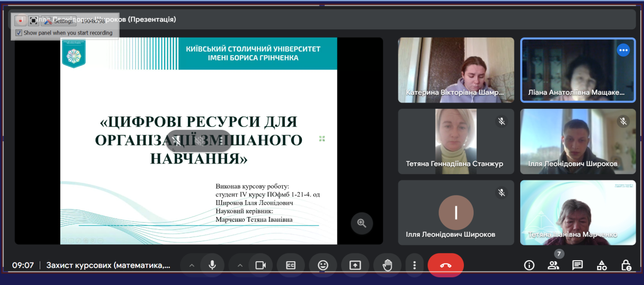
Task: Click the 1904x798 capture size label
Action: pyautogui.click(x=93, y=21)
